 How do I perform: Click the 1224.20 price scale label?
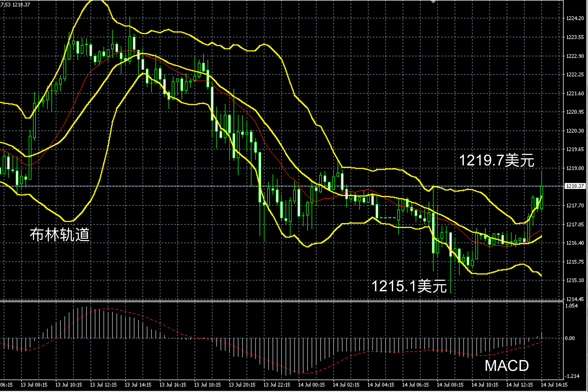click(575, 18)
